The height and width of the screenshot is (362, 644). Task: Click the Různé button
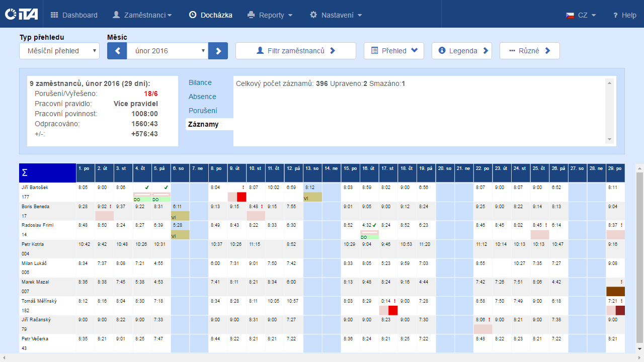pyautogui.click(x=529, y=51)
